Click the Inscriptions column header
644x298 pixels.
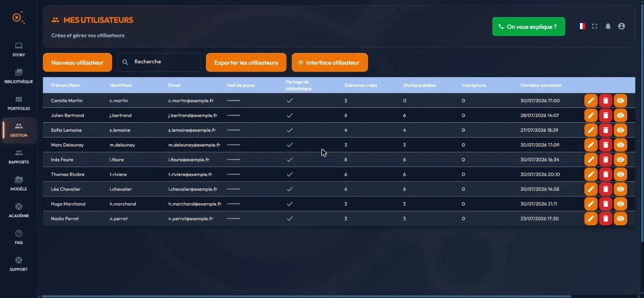tap(474, 85)
